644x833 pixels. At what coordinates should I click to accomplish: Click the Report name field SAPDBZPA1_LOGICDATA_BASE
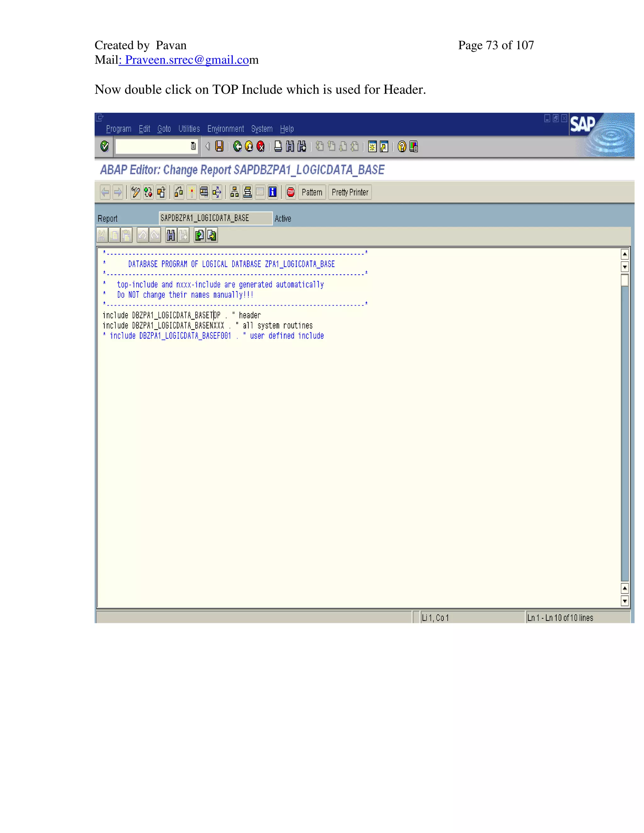point(215,218)
